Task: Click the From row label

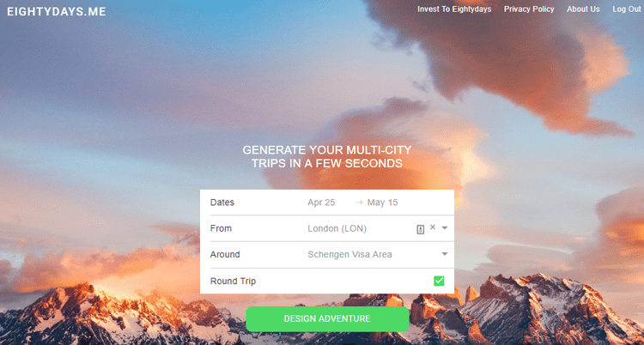Action: tap(221, 228)
